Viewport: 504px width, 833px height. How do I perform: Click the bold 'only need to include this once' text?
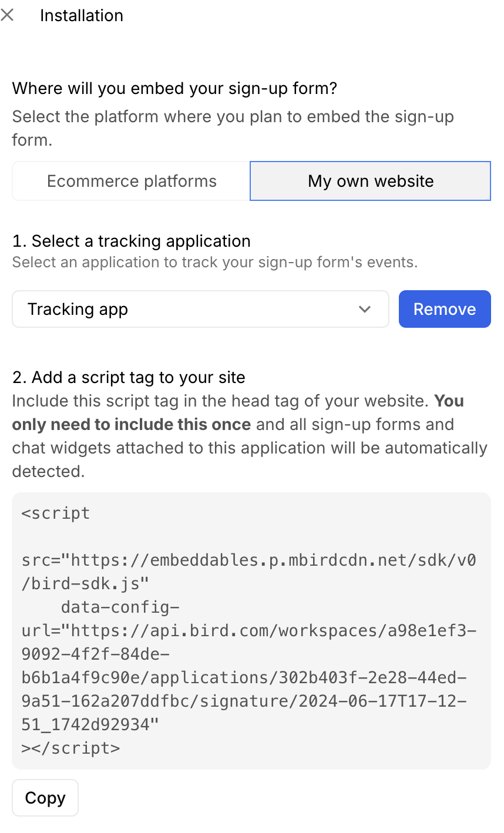click(x=132, y=424)
